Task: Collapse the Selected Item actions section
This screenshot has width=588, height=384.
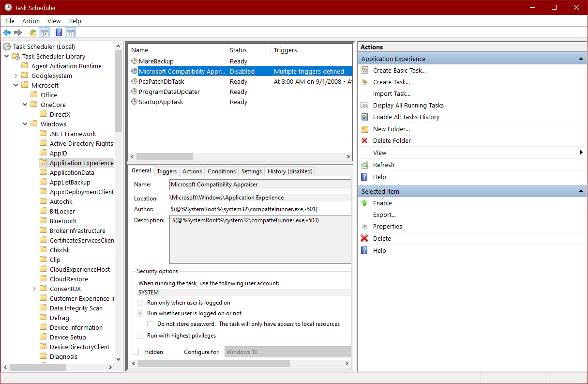Action: pyautogui.click(x=581, y=191)
